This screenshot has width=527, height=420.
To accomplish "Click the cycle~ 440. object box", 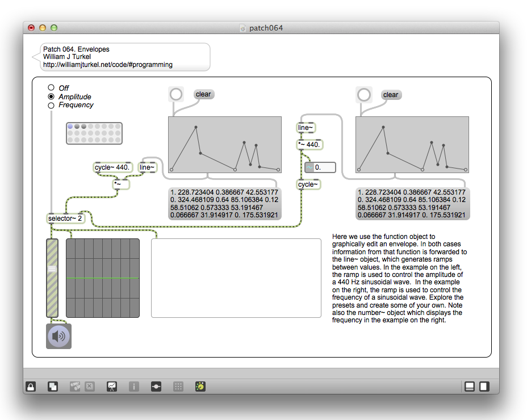I will (x=113, y=167).
